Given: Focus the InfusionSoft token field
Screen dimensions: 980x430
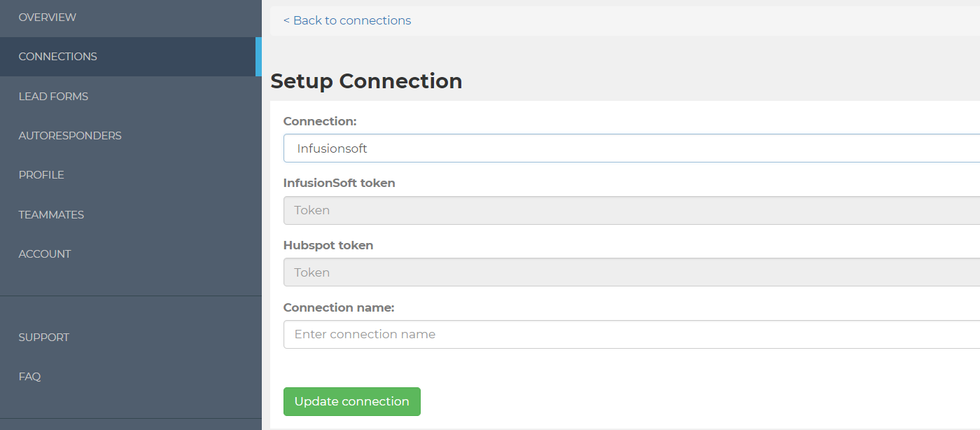Looking at the screenshot, I should (x=630, y=211).
